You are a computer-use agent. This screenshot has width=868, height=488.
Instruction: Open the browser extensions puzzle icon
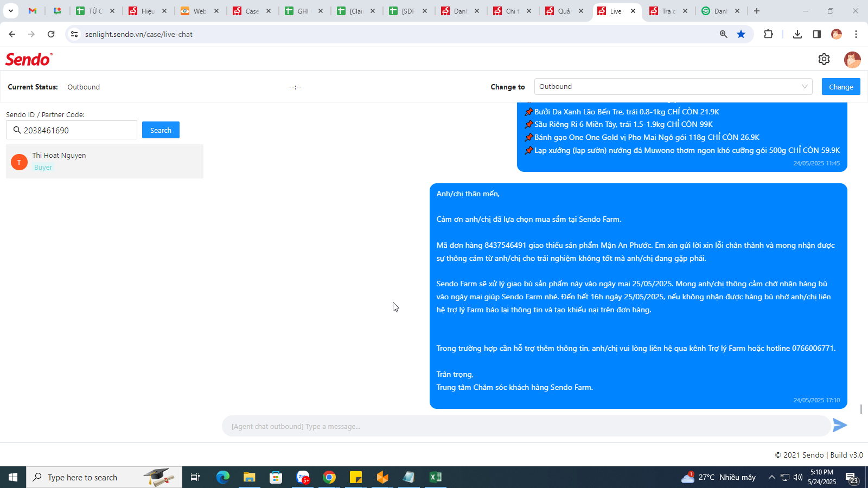768,34
